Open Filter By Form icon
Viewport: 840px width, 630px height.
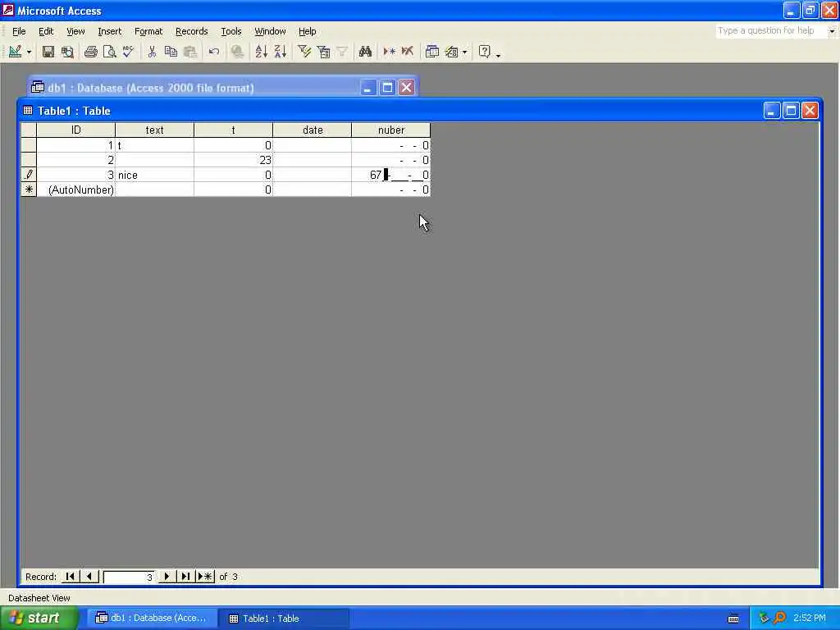point(323,52)
